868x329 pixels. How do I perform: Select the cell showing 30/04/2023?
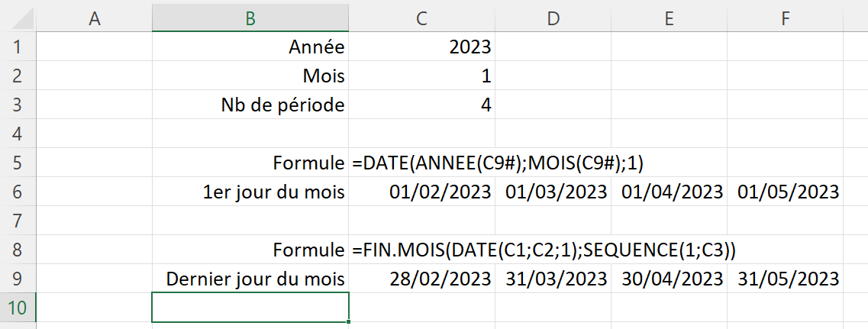tap(668, 279)
